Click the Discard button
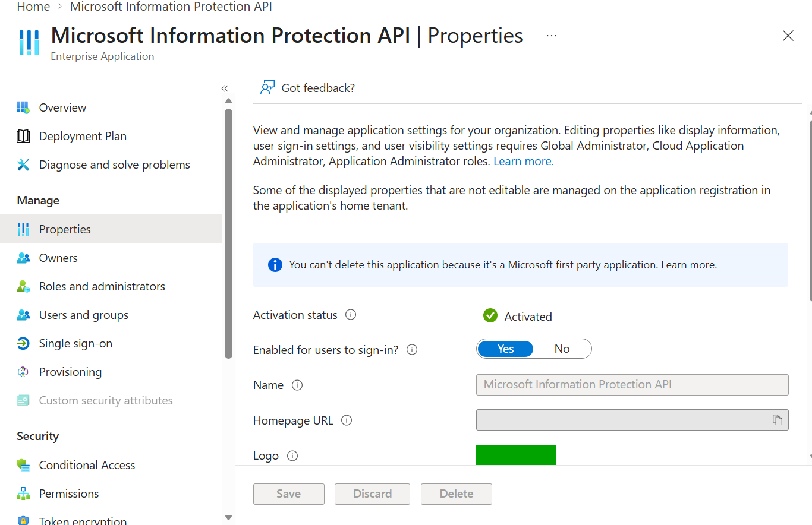The height and width of the screenshot is (525, 812). click(372, 494)
